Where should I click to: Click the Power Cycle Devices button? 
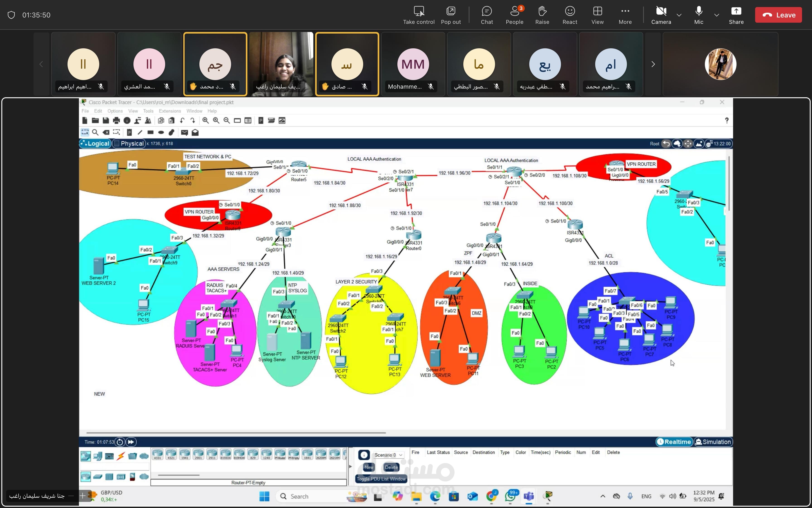point(120,442)
